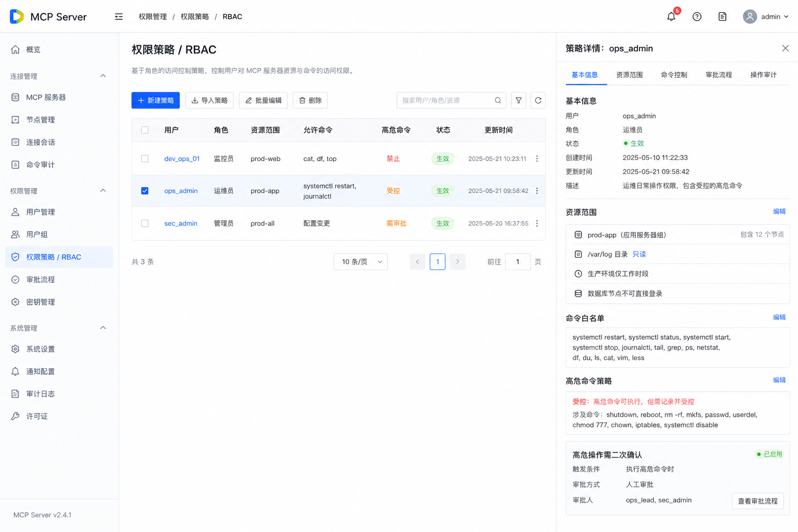The width and height of the screenshot is (798, 532).
Task: Edit the 高危命令策略 section
Action: (x=779, y=380)
